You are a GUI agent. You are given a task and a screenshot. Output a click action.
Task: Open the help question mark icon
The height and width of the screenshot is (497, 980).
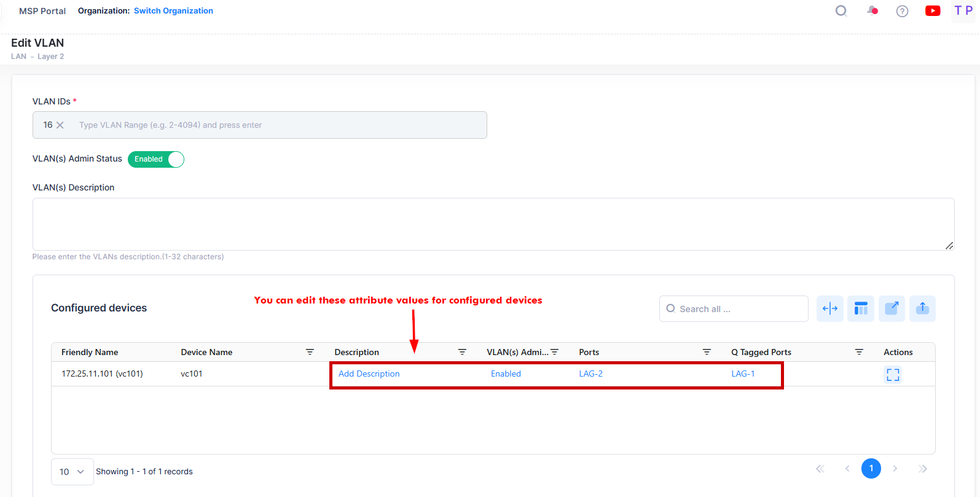(x=902, y=11)
